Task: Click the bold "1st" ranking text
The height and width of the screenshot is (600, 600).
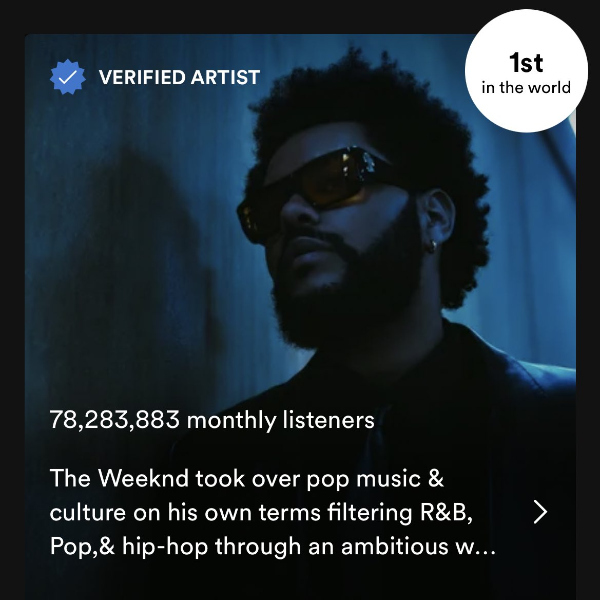Action: pos(526,63)
